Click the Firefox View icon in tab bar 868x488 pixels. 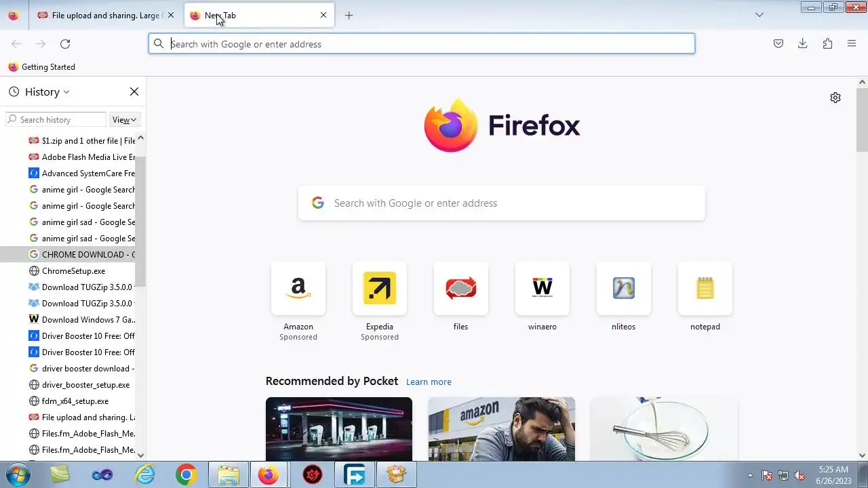(13, 15)
